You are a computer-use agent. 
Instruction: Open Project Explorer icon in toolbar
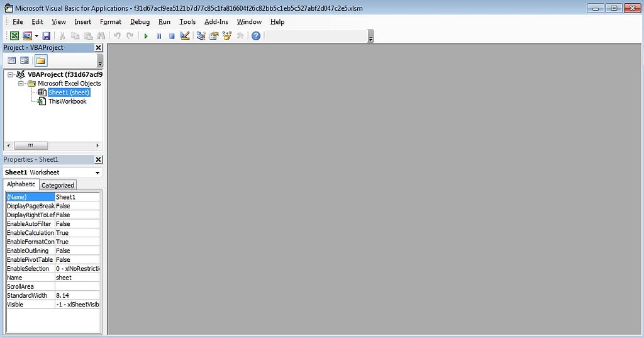click(x=201, y=36)
